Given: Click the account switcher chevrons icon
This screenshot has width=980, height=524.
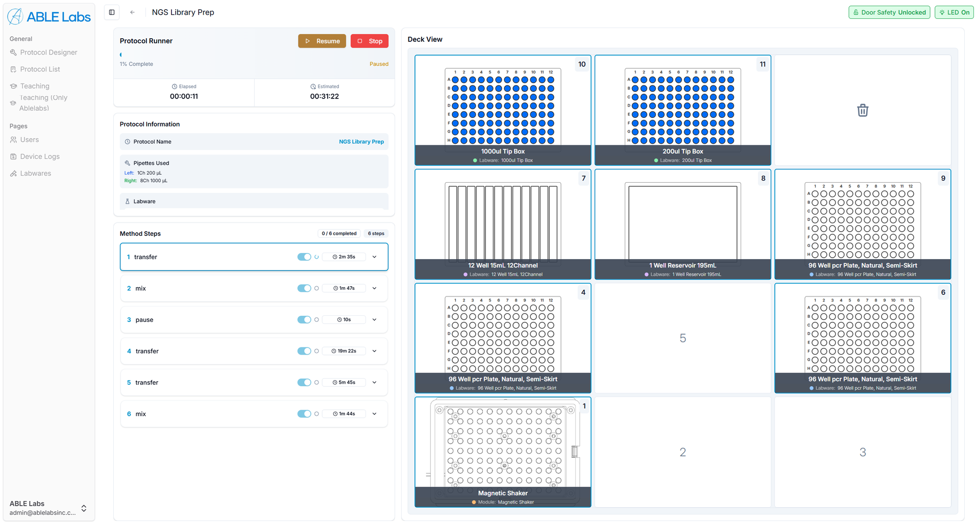Looking at the screenshot, I should [x=84, y=508].
